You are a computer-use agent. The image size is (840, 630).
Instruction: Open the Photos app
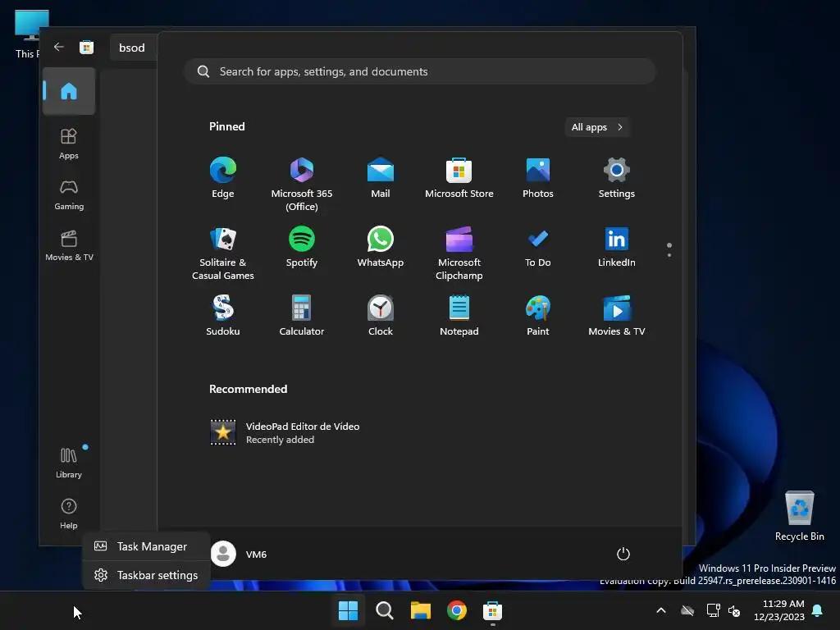pyautogui.click(x=538, y=178)
